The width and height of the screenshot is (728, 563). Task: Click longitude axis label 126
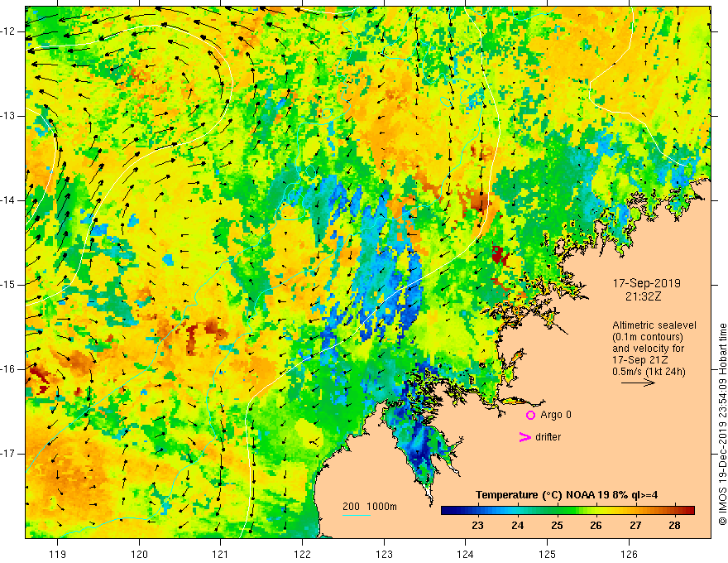pos(629,554)
